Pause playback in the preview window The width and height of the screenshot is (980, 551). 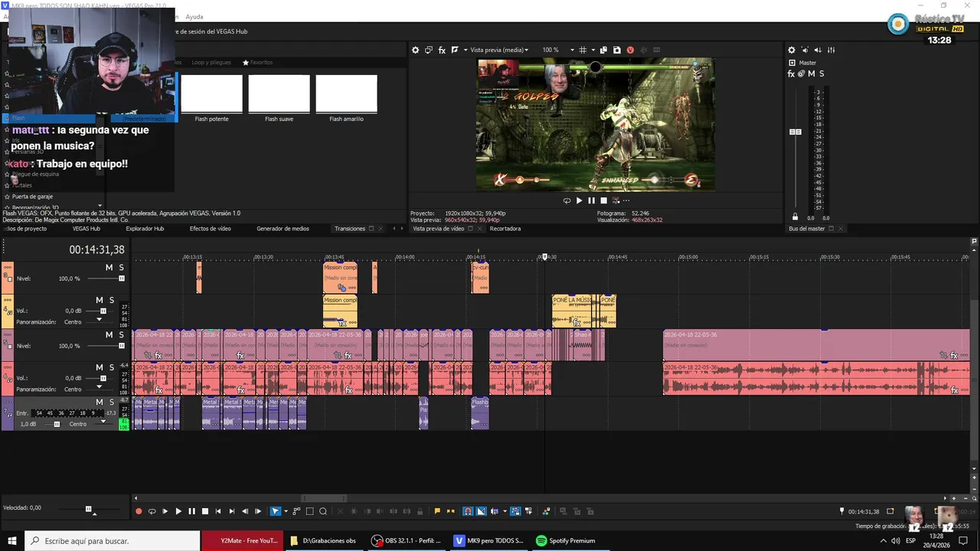tap(591, 201)
